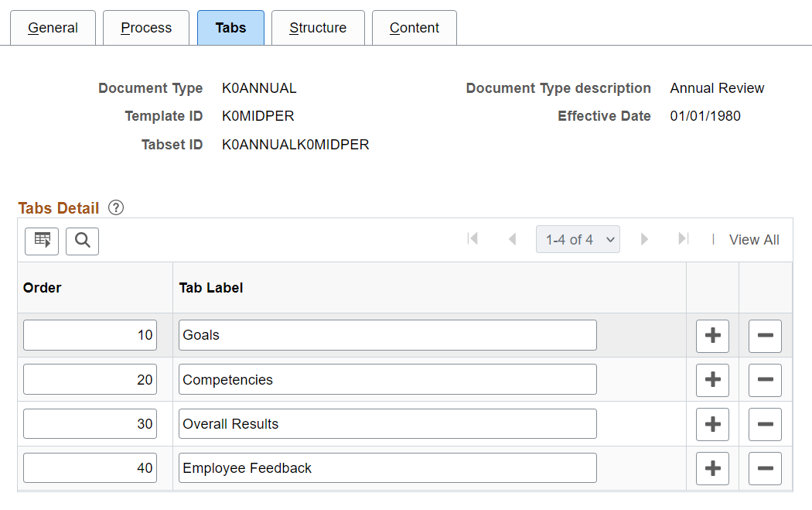Click the Competencies tab label field

(387, 379)
